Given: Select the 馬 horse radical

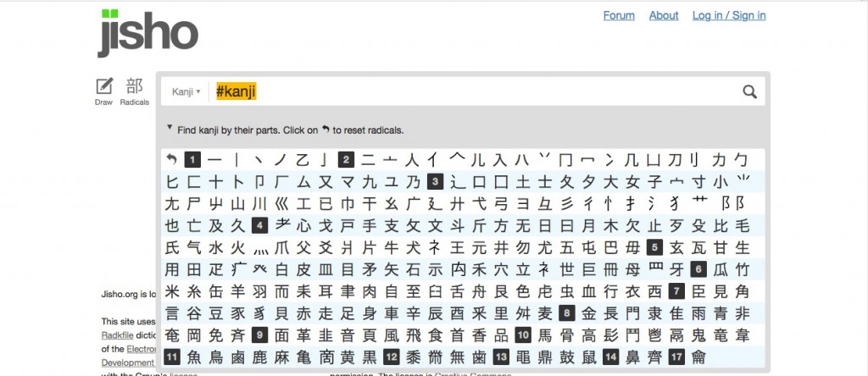Looking at the screenshot, I should (x=545, y=335).
